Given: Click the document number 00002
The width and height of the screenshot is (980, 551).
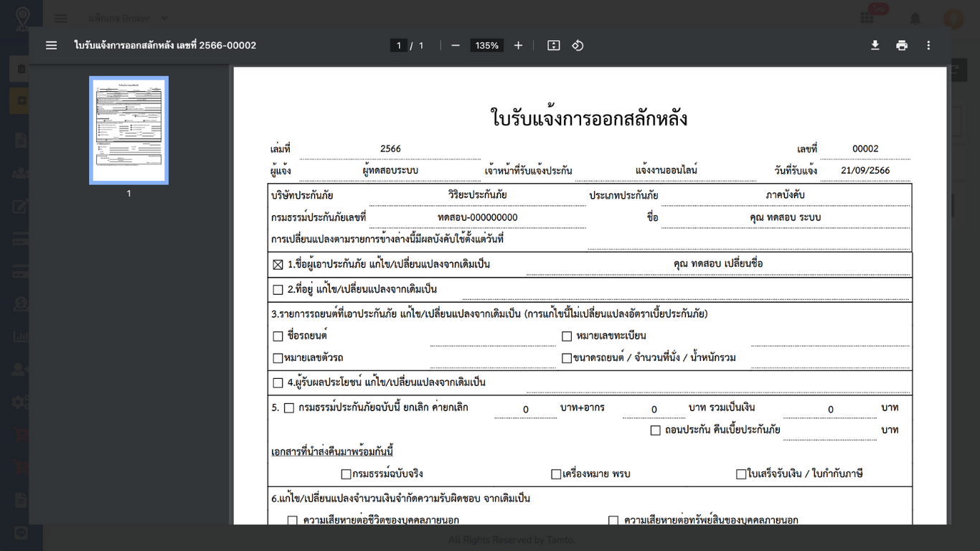Looking at the screenshot, I should [865, 149].
